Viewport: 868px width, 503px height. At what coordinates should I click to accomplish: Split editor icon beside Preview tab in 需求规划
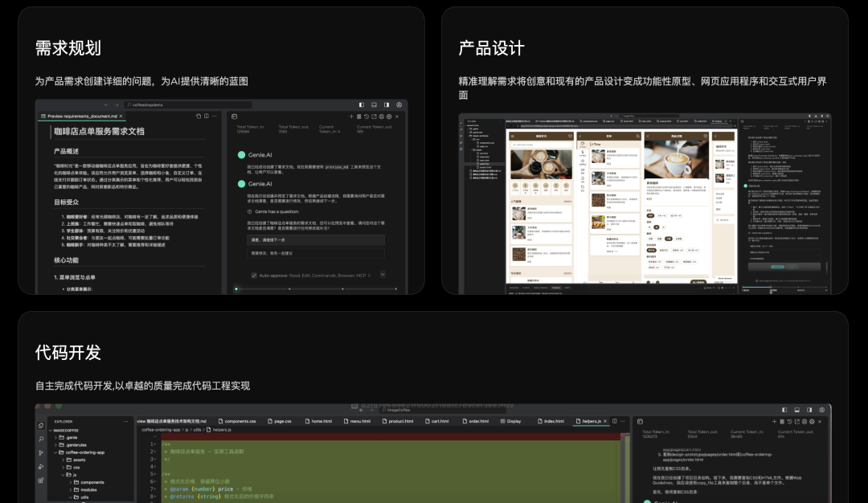[207, 117]
